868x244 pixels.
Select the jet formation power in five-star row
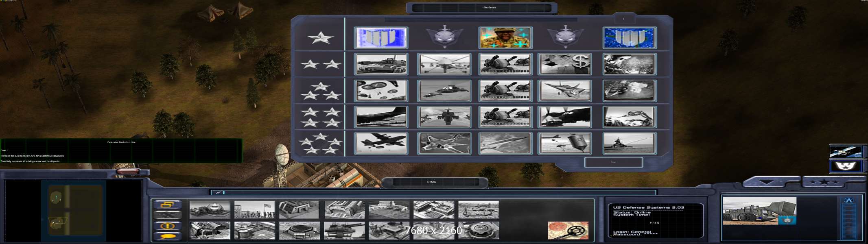(x=444, y=143)
